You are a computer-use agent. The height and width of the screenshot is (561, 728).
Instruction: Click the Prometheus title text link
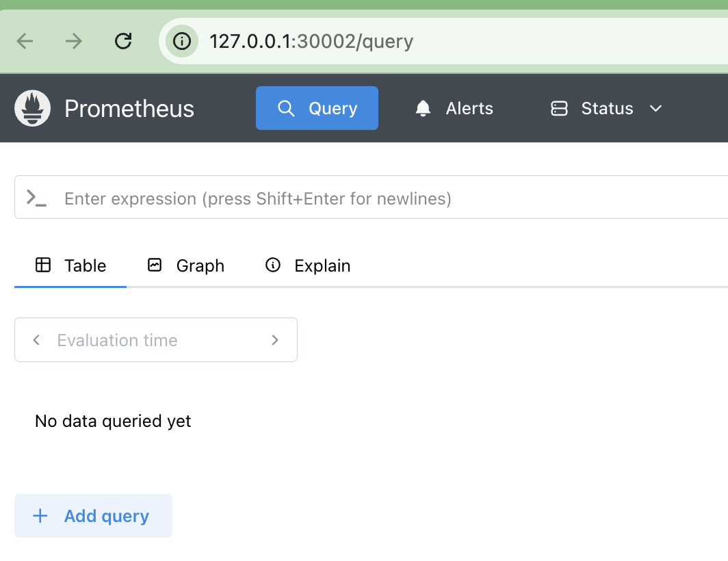(129, 109)
